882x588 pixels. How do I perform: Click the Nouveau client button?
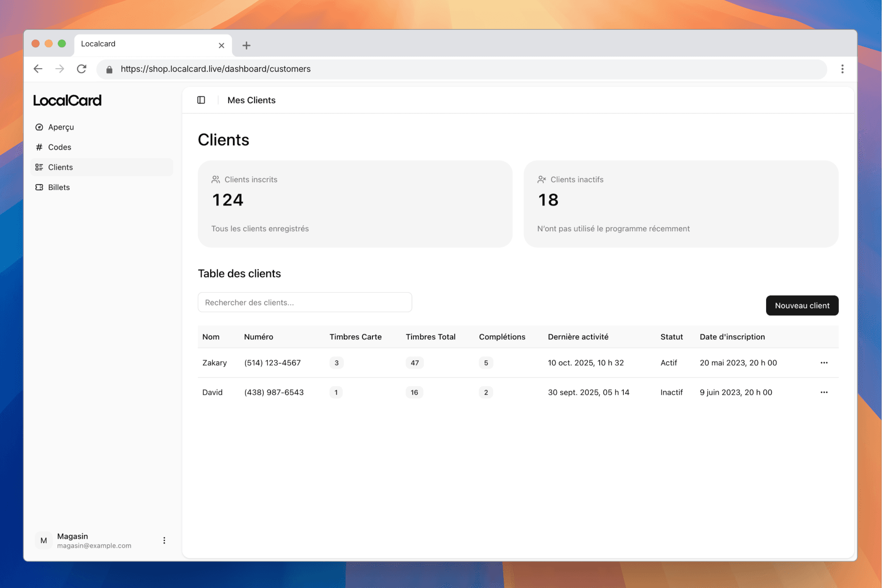tap(802, 305)
